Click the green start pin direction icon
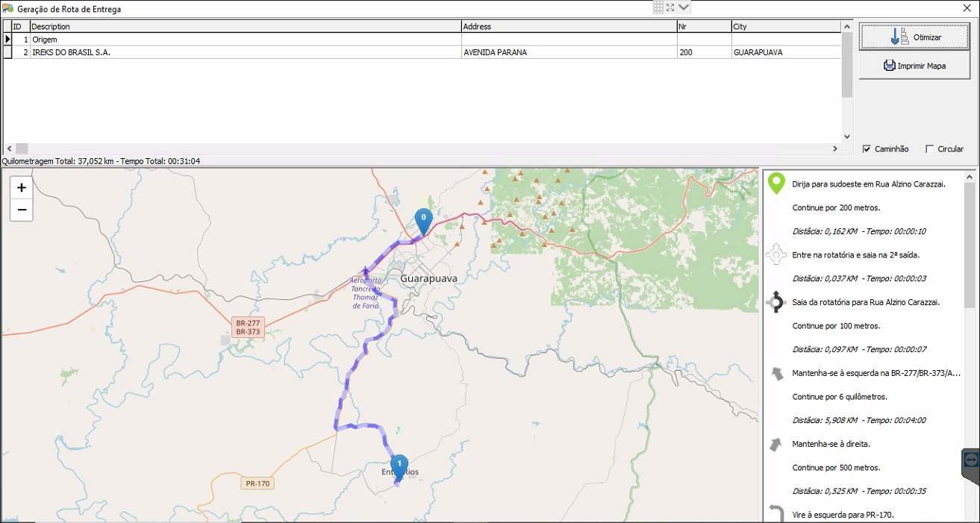 (776, 184)
